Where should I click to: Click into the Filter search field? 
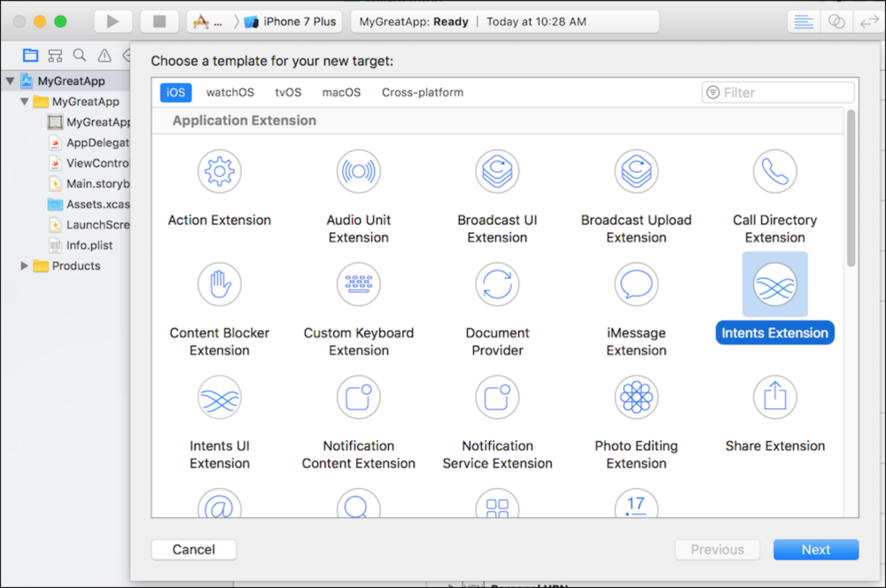778,93
